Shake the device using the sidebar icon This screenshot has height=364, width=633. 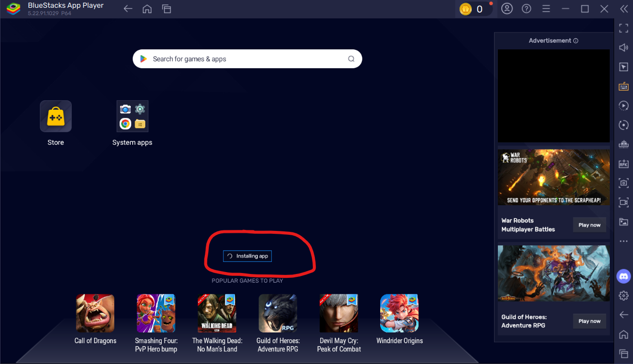pos(624,144)
